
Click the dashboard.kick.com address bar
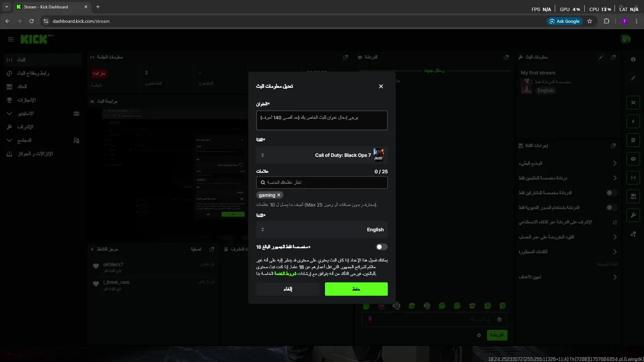292,21
